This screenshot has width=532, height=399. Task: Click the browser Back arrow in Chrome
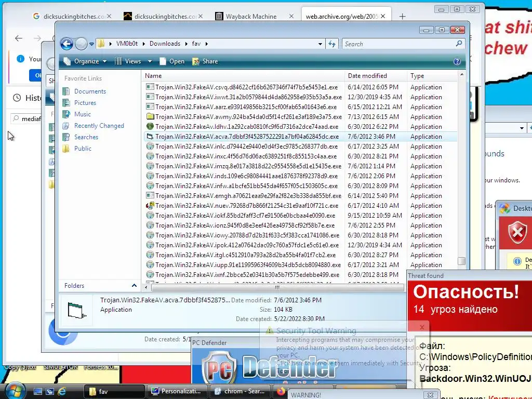[x=19, y=38]
